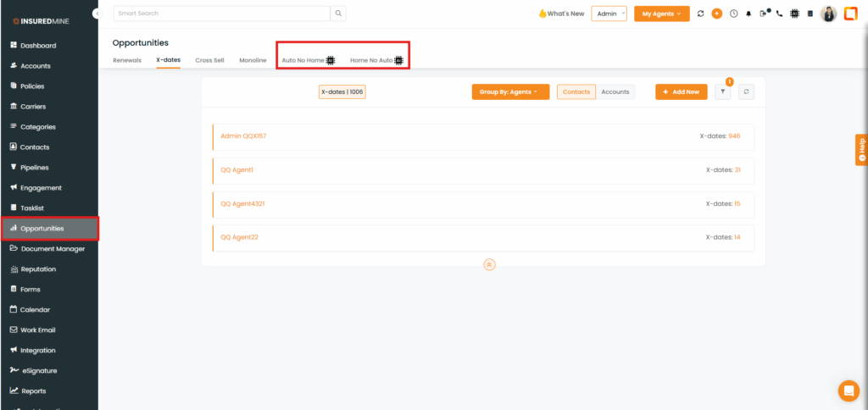Open the Cross Sell tab
Image resolution: width=868 pixels, height=410 pixels.
pos(209,60)
